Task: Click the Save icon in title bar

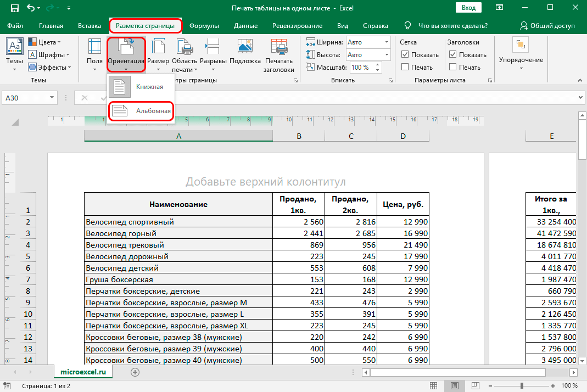Action: 14,9
